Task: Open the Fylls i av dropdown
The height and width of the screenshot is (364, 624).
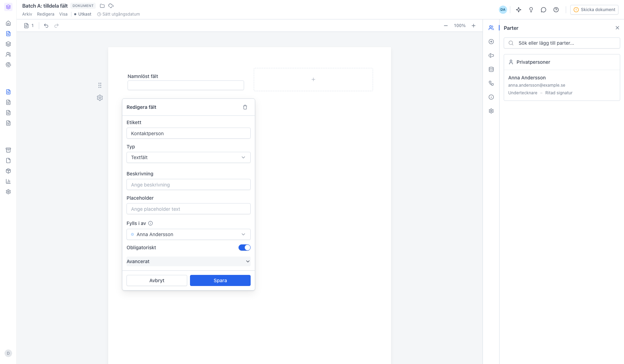Action: 189,234
